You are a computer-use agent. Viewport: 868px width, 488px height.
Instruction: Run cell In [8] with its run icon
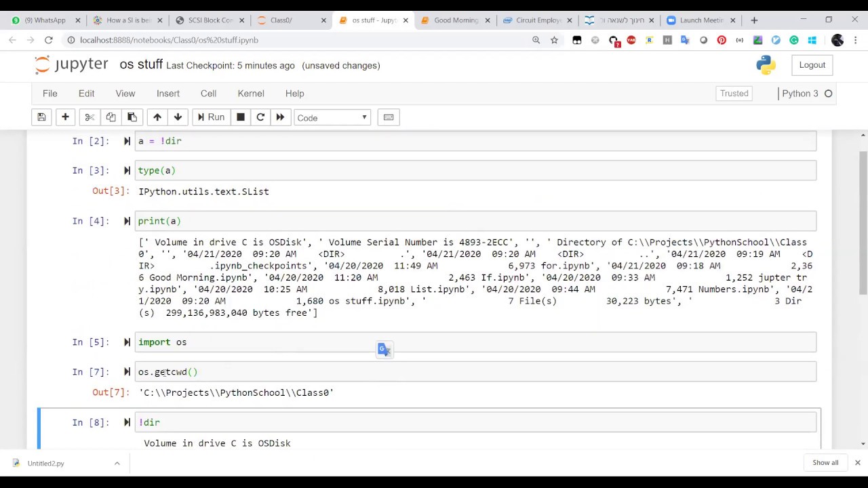click(x=127, y=422)
